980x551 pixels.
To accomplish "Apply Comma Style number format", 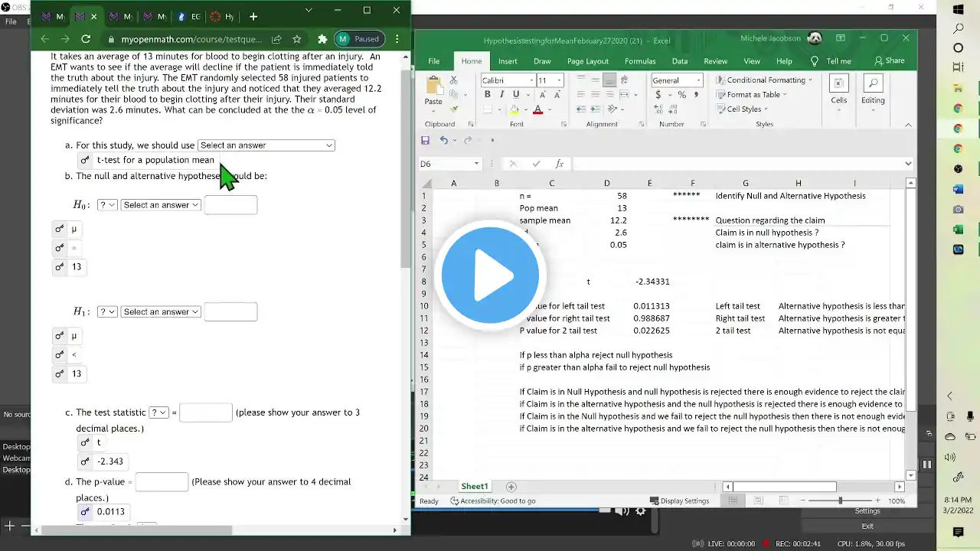I will click(x=696, y=95).
